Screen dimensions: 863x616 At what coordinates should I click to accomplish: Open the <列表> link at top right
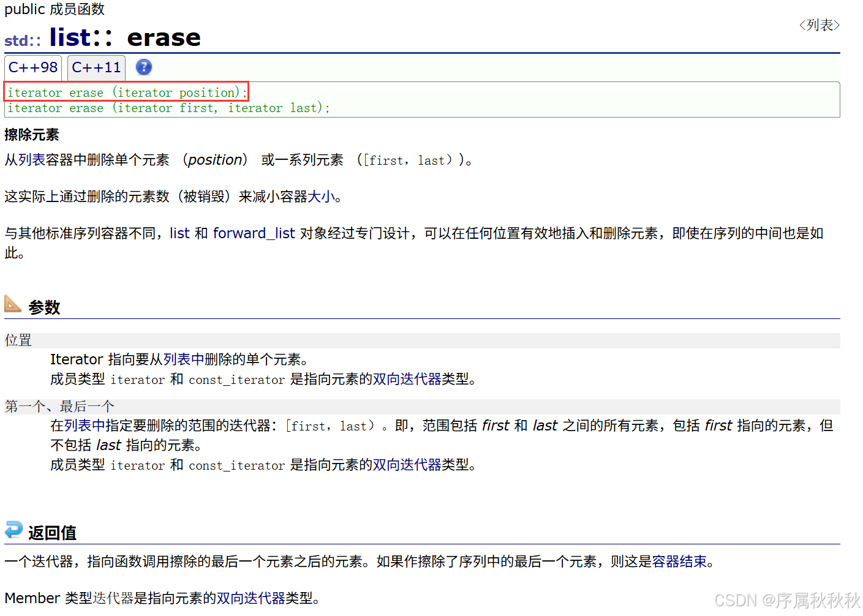coord(819,25)
